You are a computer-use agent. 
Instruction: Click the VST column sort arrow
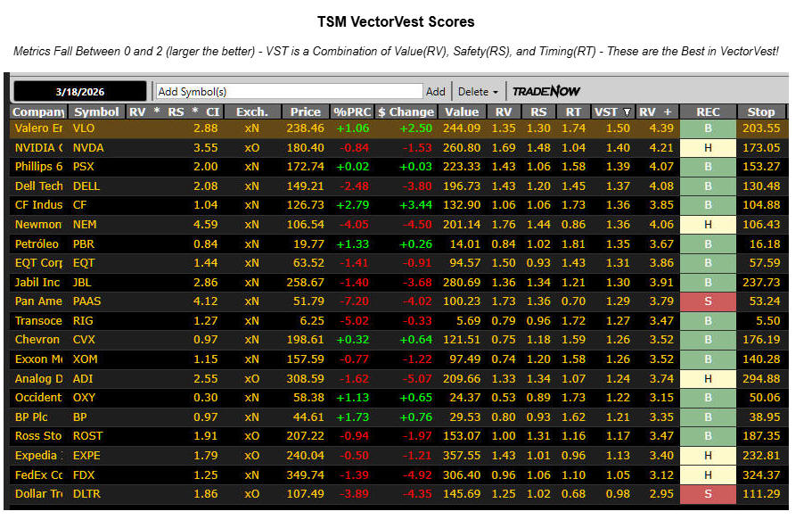coord(627,111)
